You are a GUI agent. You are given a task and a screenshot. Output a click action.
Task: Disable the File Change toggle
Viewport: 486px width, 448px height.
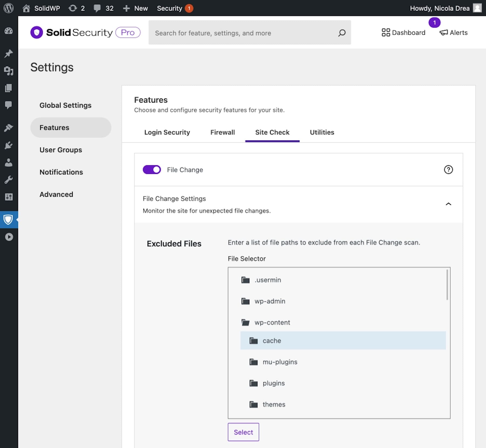pos(152,170)
